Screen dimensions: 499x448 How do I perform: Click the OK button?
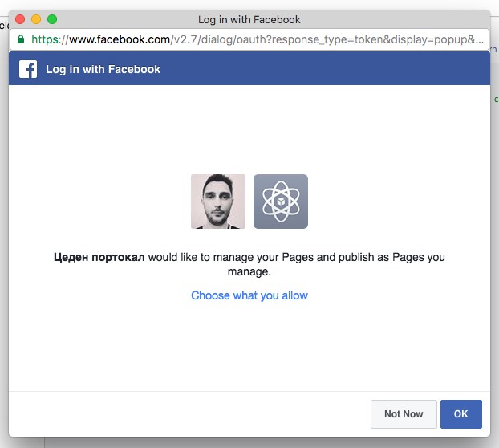pos(460,414)
